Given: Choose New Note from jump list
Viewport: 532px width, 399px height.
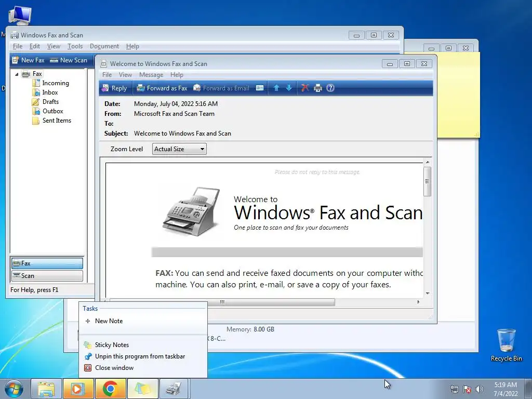Looking at the screenshot, I should [x=143, y=321].
